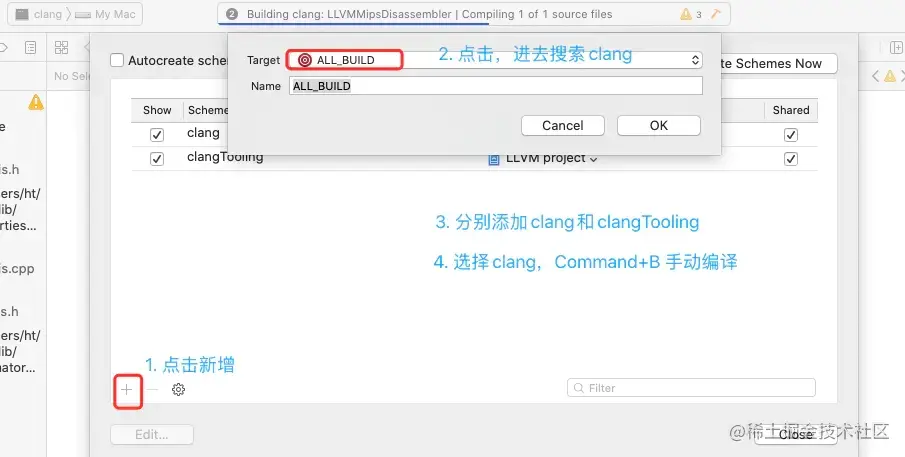Open the LLVM project container dropdown

[x=543, y=159]
